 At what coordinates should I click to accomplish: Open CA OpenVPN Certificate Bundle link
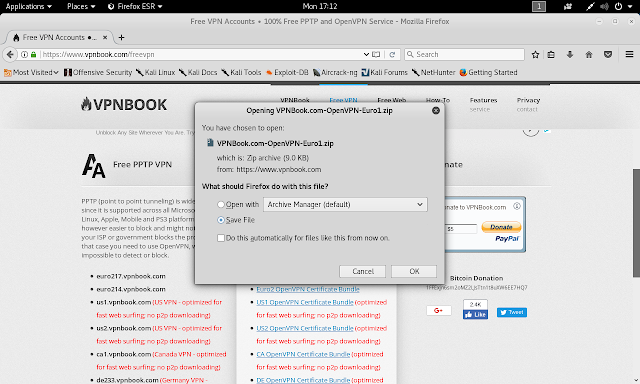[x=303, y=355]
